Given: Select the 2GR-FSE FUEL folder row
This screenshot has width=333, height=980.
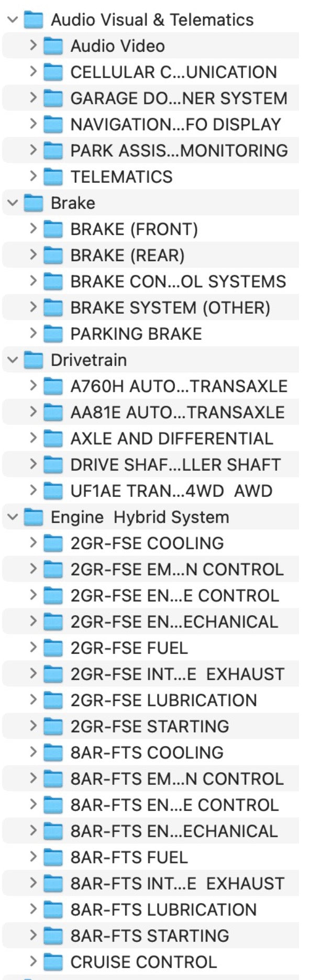Looking at the screenshot, I should [x=151, y=648].
